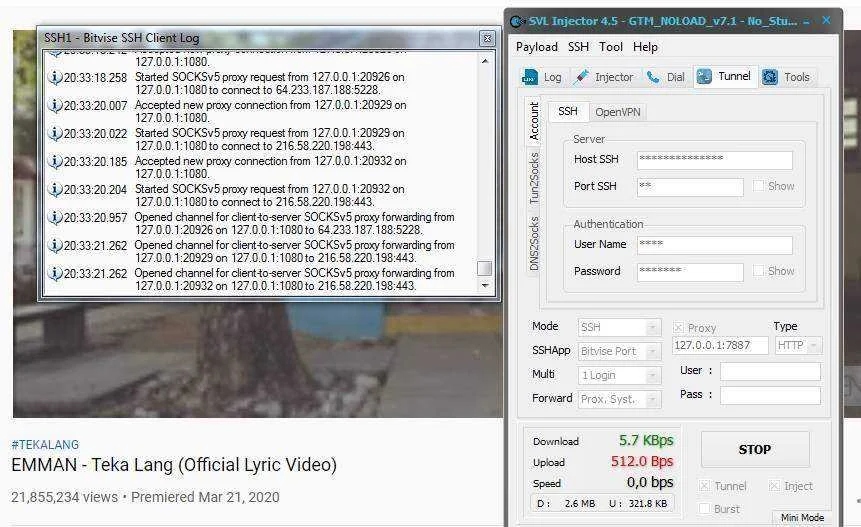The image size is (861, 527).
Task: Click the Upload speed value 512.0 Bps
Action: coord(642,461)
